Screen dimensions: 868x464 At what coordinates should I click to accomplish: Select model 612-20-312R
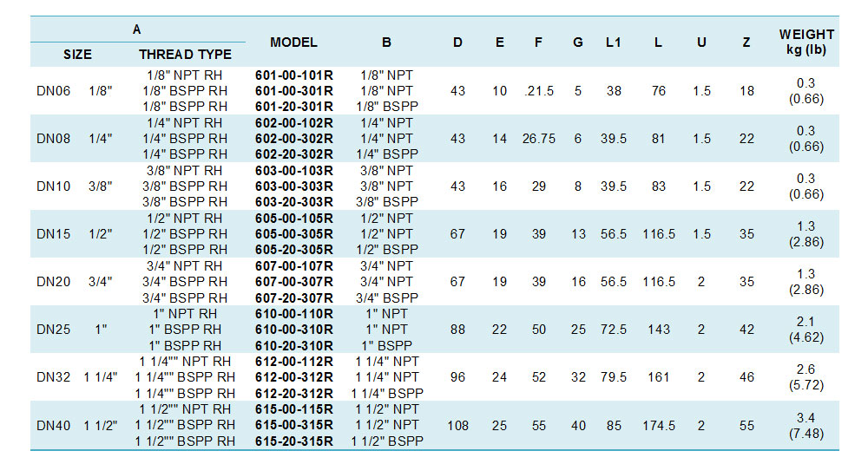[x=294, y=393]
